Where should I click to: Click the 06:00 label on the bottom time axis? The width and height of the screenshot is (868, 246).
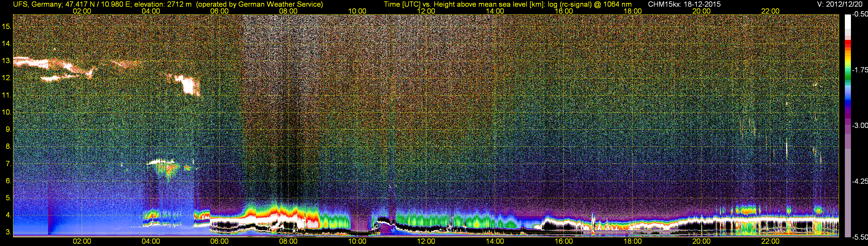[x=219, y=242]
